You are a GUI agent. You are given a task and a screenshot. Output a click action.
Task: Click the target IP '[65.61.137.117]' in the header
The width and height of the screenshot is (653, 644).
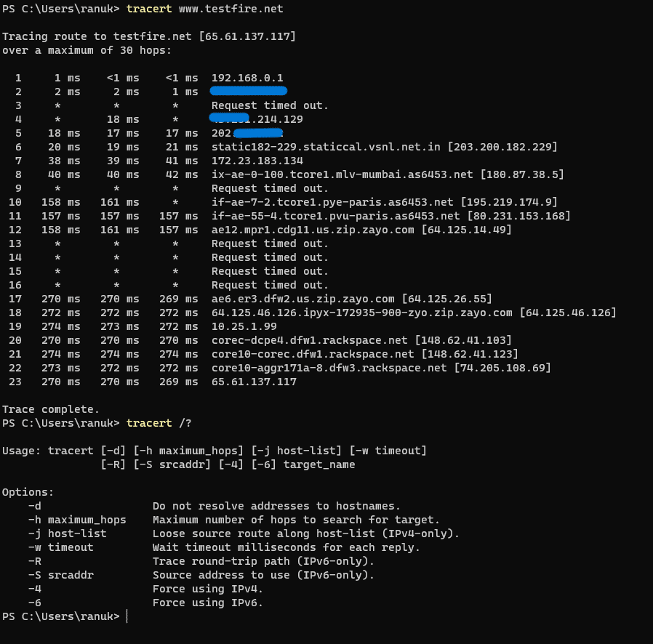(x=247, y=36)
